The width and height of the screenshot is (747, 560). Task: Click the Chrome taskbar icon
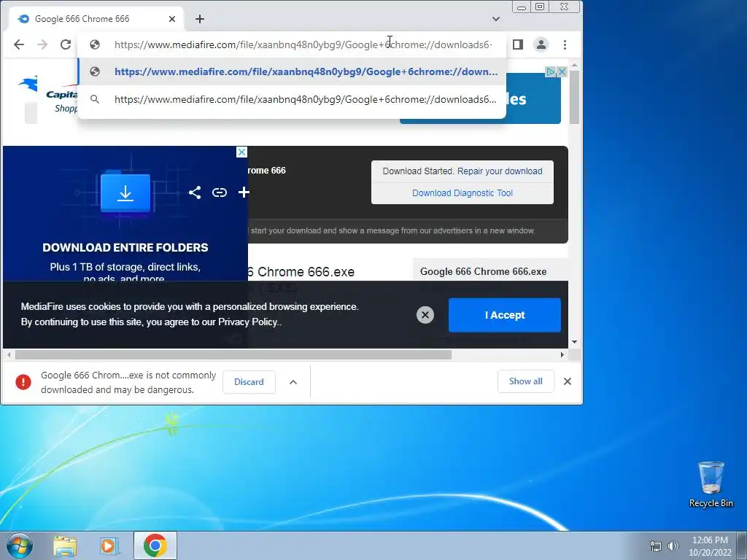[x=155, y=545]
